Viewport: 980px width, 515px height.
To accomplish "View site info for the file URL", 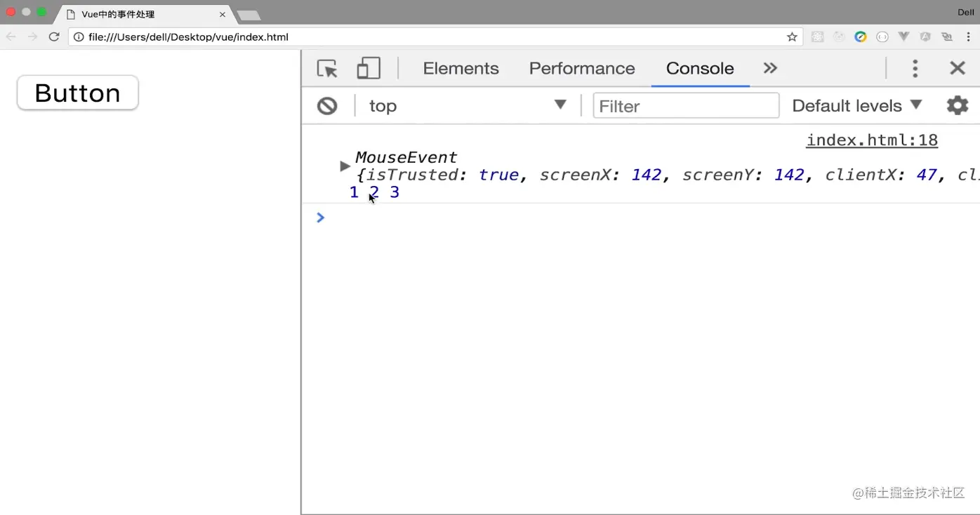I will [x=79, y=37].
